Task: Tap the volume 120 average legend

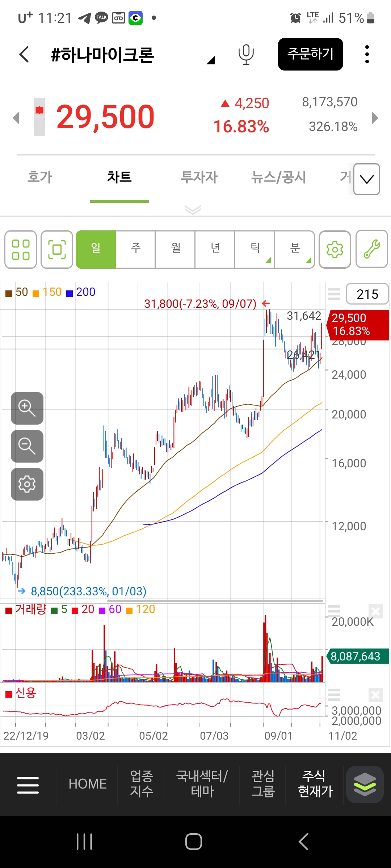Action: (x=140, y=609)
